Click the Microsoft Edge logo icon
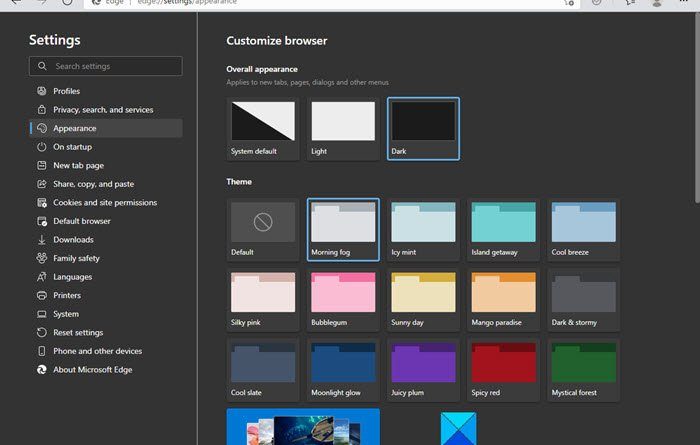Viewport: 700px width, 445px height. [42, 370]
